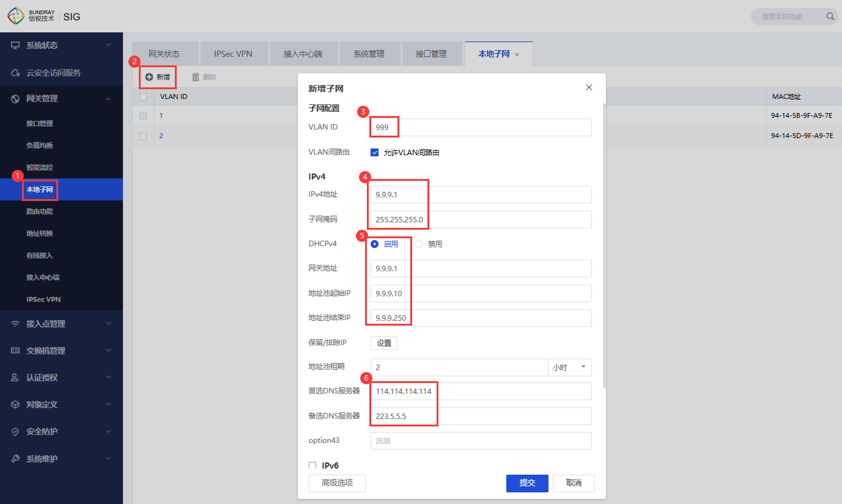Expand the 安全防护 menu

pos(108,431)
